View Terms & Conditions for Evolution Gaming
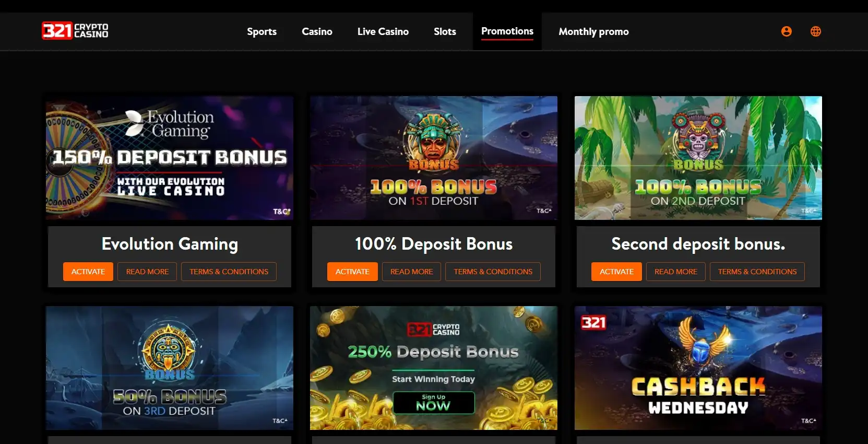Viewport: 868px width, 444px height. 229,272
